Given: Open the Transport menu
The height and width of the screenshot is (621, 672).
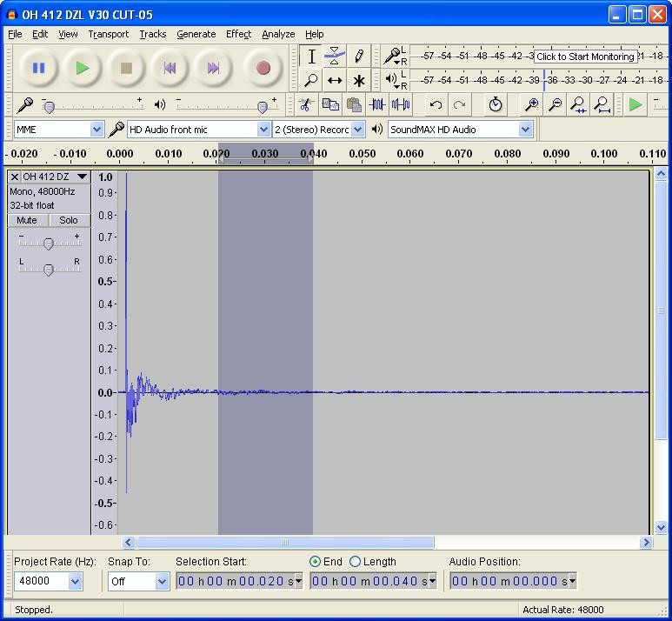Looking at the screenshot, I should [x=109, y=34].
